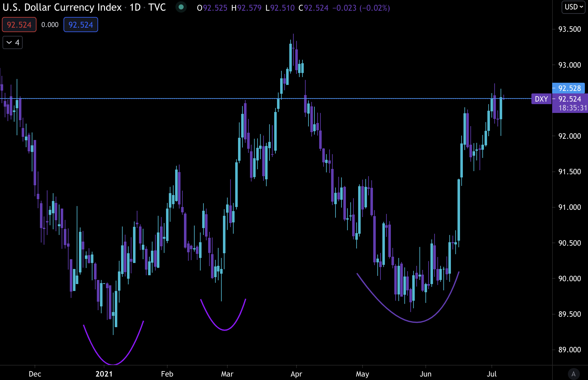Image resolution: width=588 pixels, height=380 pixels.
Task: Click the open value O92.525
Action: 212,8
